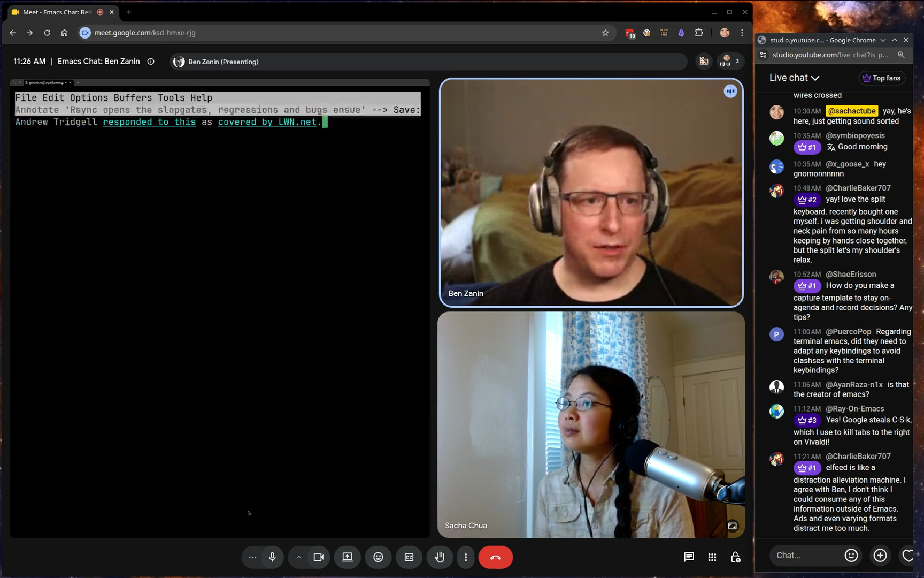The image size is (924, 578).
Task: Open Chrome three-dot menu
Action: [742, 33]
